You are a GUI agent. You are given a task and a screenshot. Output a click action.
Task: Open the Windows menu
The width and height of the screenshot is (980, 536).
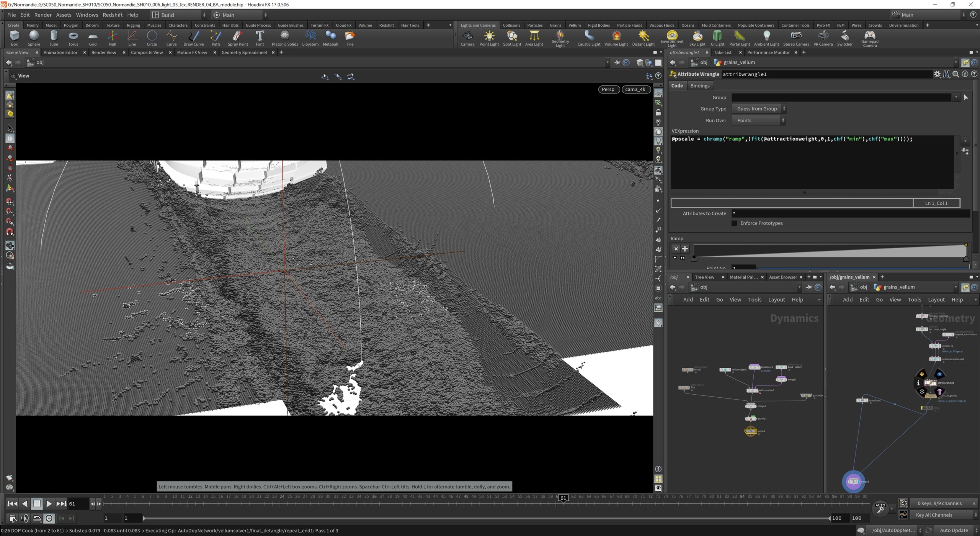coord(87,15)
